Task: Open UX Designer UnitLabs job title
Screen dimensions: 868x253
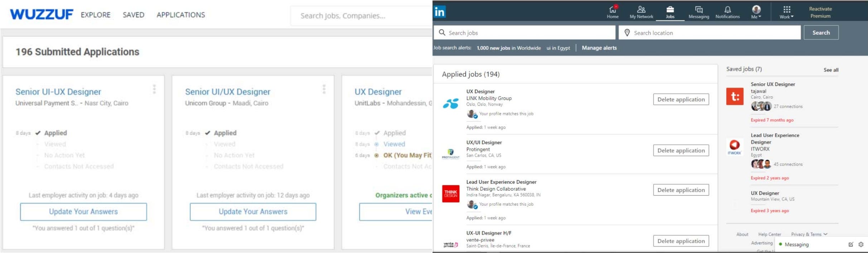Action: [378, 92]
